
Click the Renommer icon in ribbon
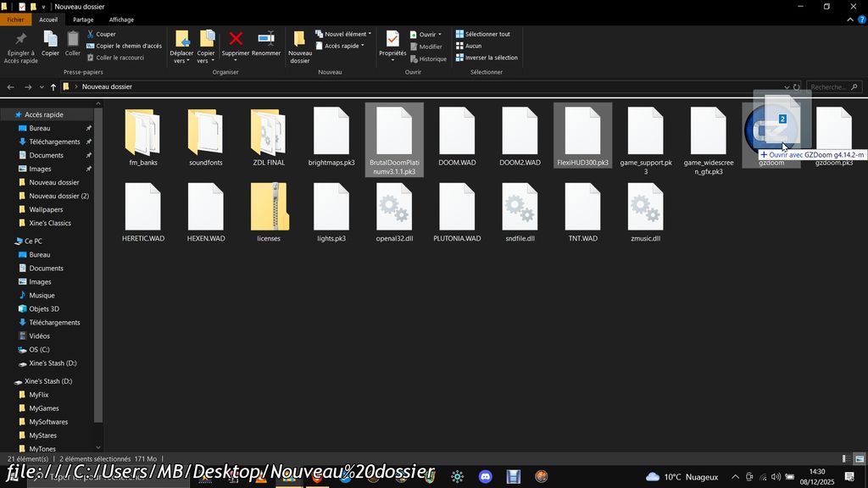(x=266, y=40)
